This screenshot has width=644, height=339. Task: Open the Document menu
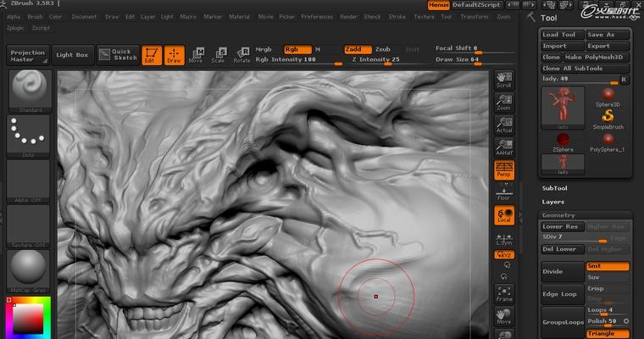click(x=84, y=17)
